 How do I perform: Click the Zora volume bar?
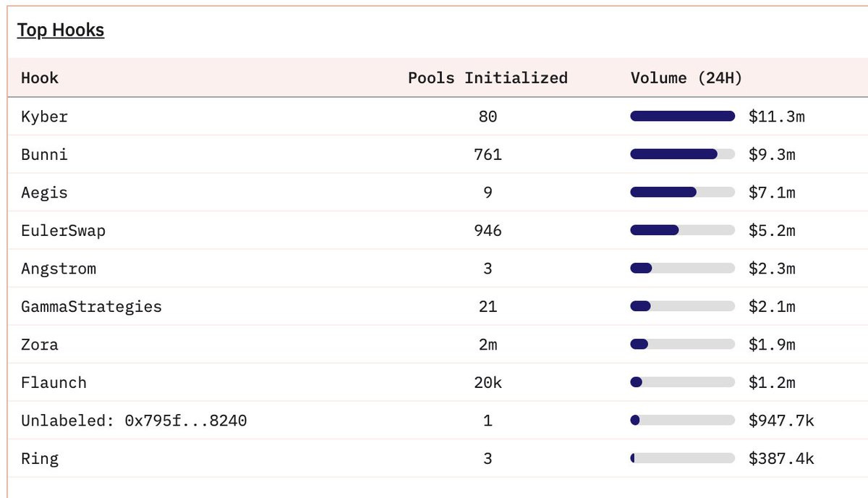click(683, 344)
